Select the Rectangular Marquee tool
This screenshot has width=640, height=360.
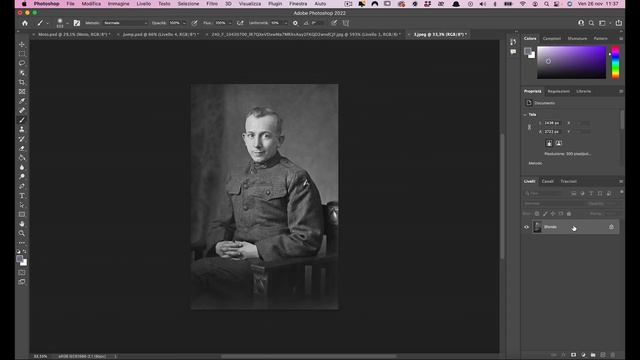tap(22, 53)
